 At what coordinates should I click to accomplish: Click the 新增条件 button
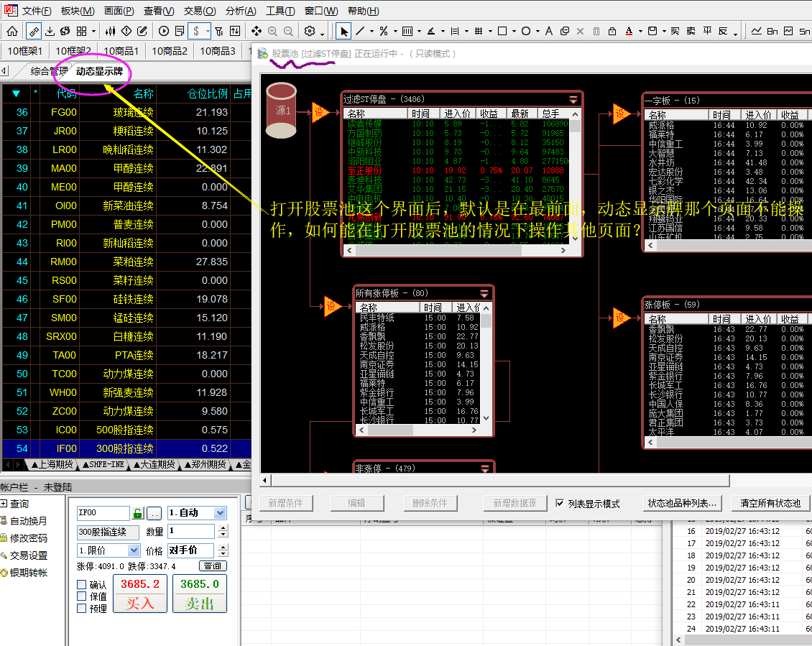point(285,503)
